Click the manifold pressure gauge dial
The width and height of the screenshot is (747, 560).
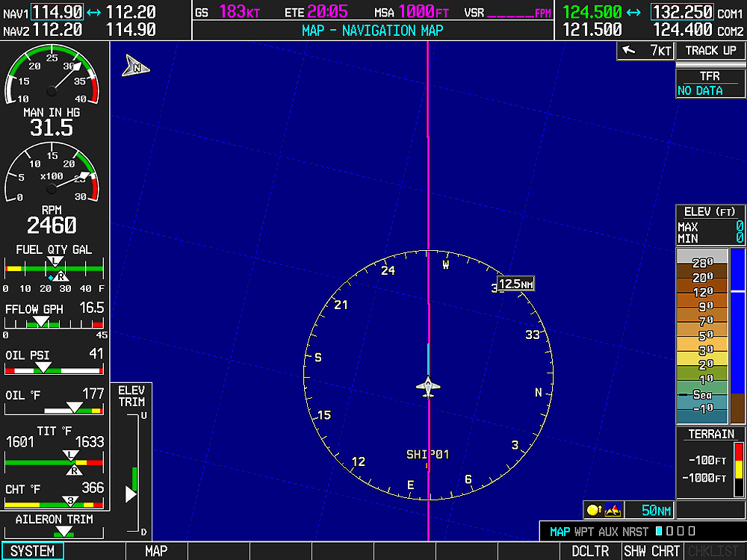pyautogui.click(x=52, y=75)
